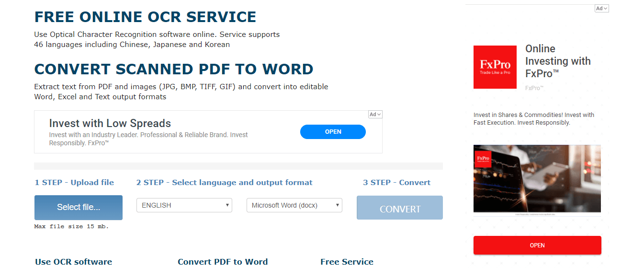644x268 pixels.
Task: Click the FREE ONLINE OCR SERVICE heading
Action: [x=145, y=17]
